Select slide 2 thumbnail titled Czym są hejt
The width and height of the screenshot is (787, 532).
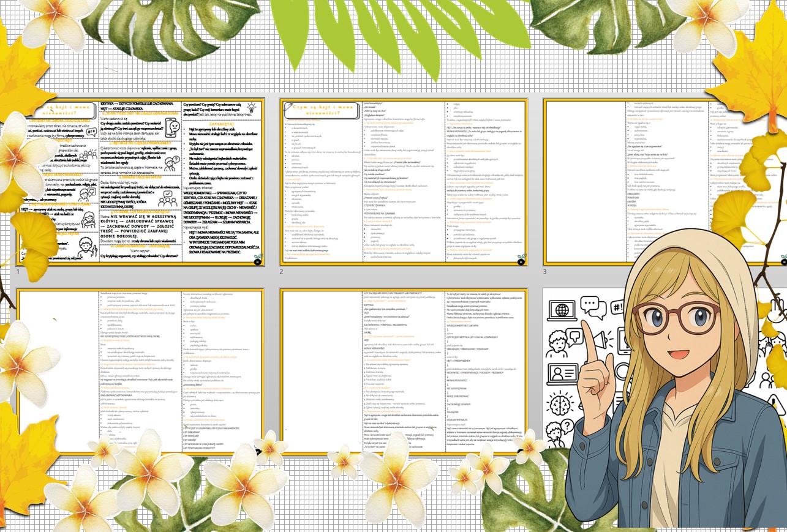(404, 182)
